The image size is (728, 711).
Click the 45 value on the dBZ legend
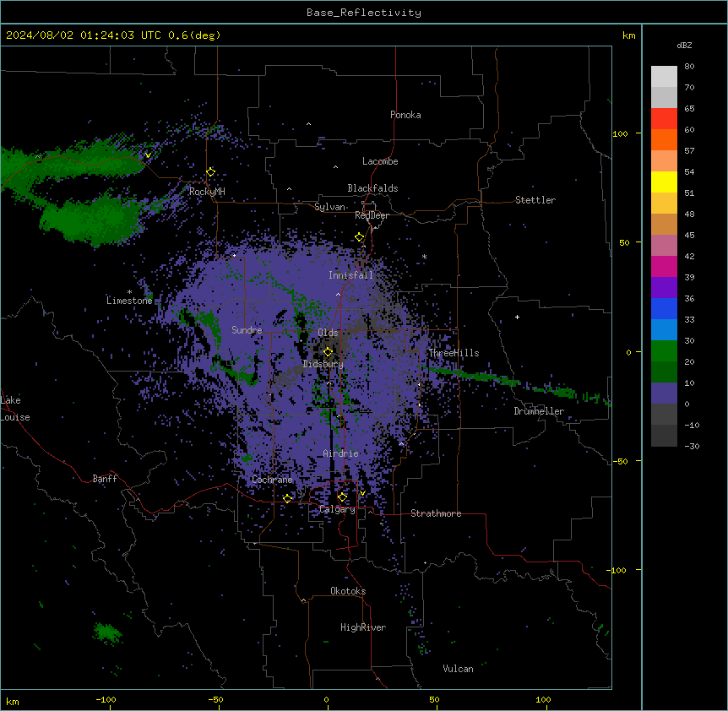pos(689,235)
